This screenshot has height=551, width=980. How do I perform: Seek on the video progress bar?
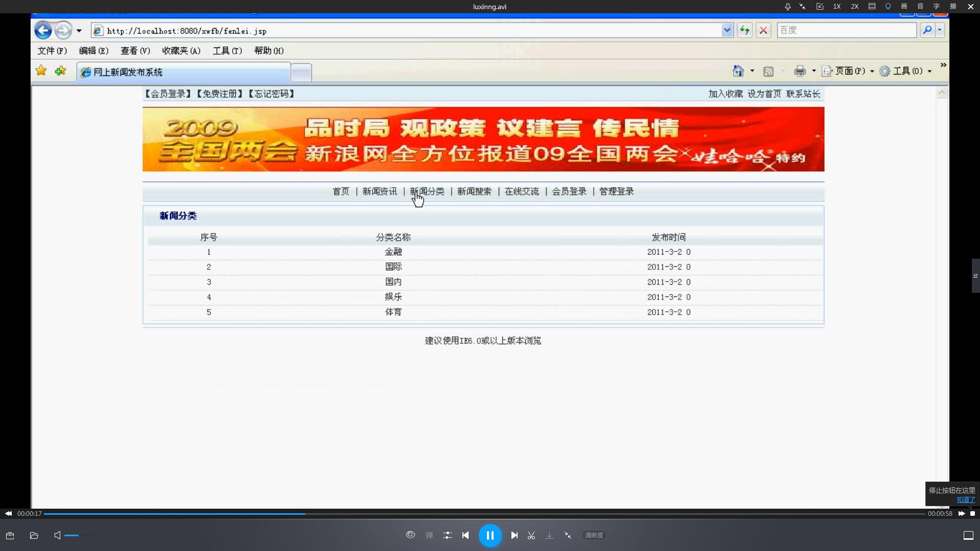click(x=484, y=514)
